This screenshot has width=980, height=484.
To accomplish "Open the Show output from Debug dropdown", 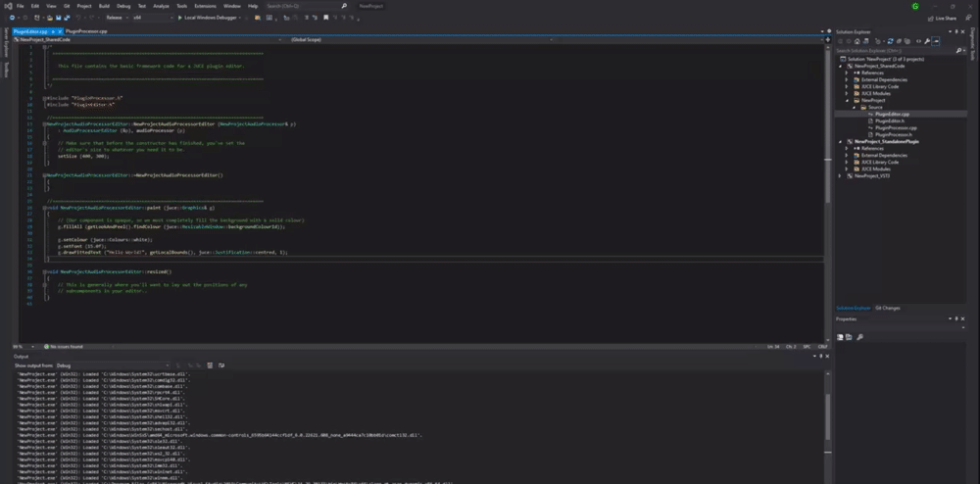I will pyautogui.click(x=113, y=364).
